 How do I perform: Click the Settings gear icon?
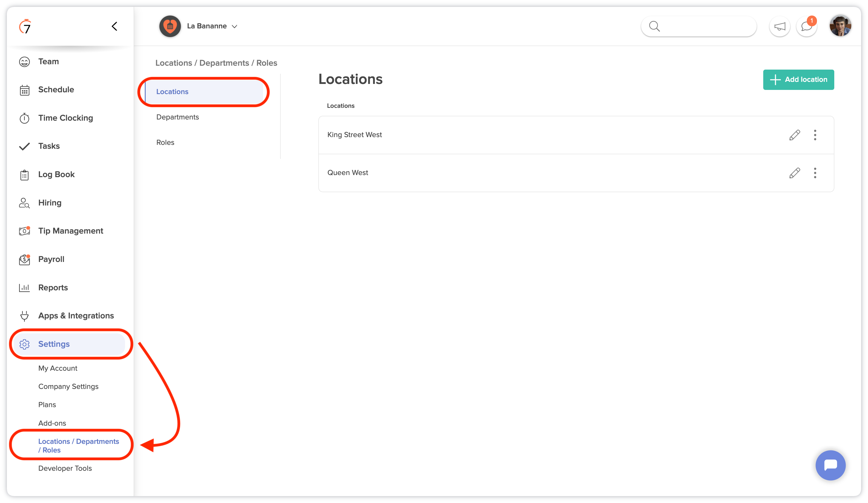[24, 344]
